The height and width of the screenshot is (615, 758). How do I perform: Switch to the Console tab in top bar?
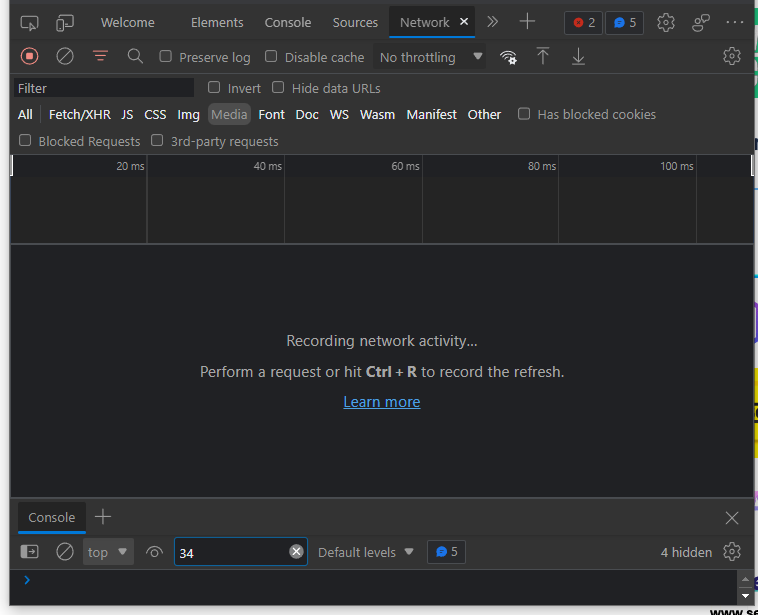[288, 22]
